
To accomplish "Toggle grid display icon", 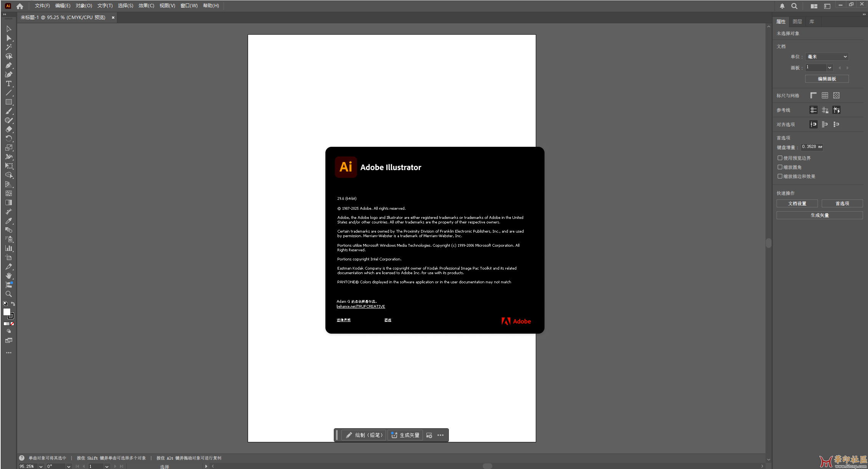I will [x=825, y=95].
